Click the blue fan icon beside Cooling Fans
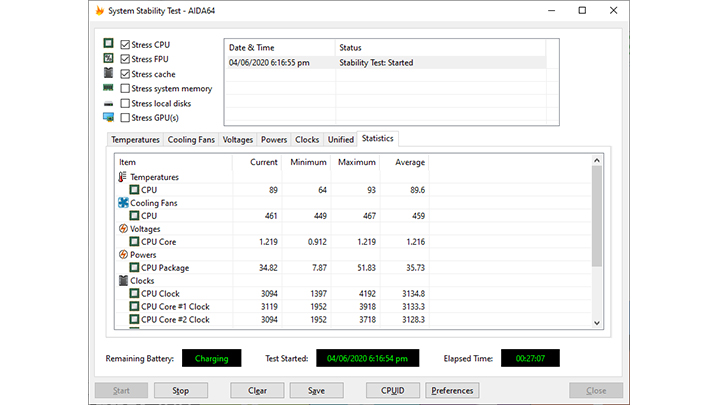 click(123, 202)
